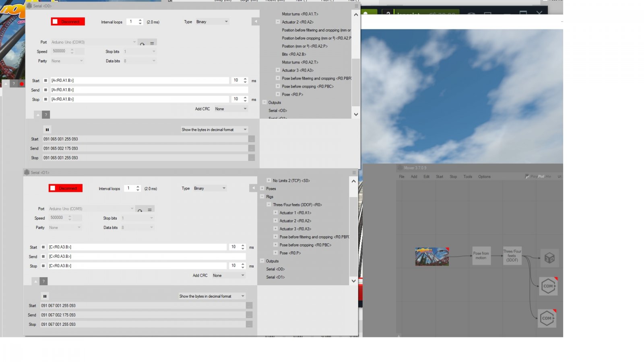Open the Options menu in Mover
The height and width of the screenshot is (362, 644).
[484, 177]
